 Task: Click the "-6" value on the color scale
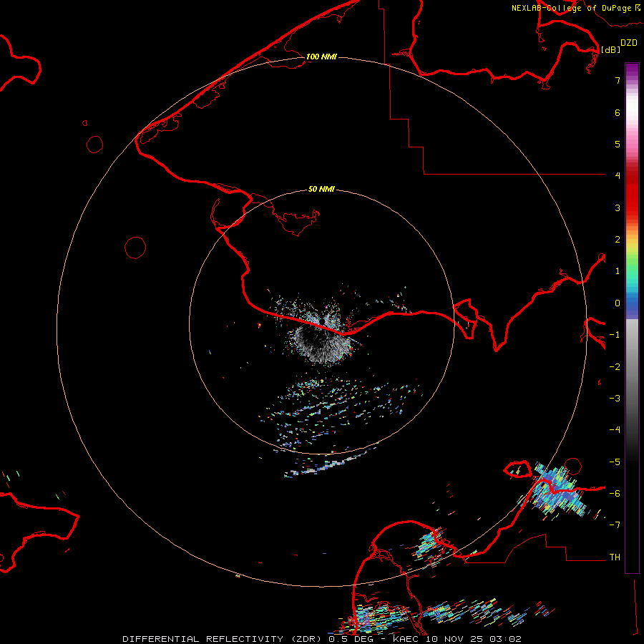coord(615,494)
